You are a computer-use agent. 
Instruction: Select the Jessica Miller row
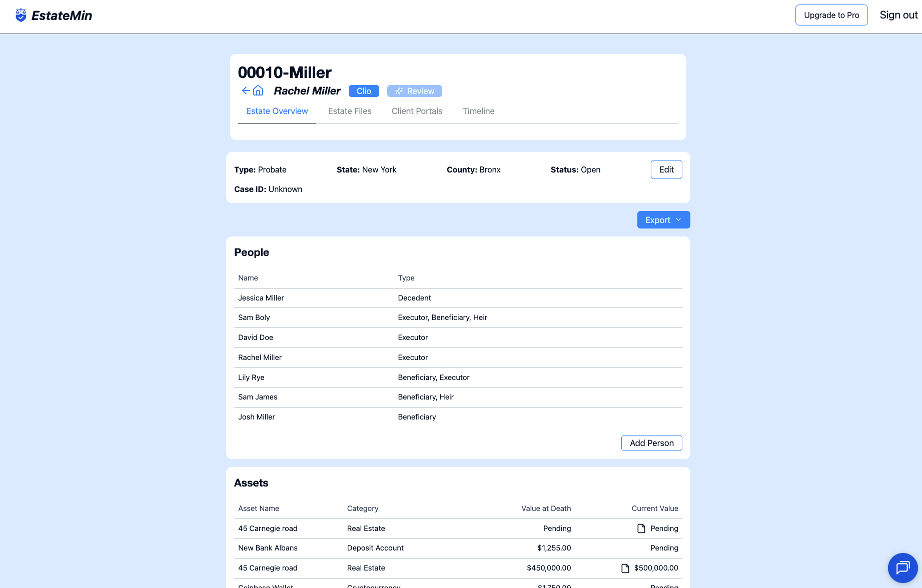click(261, 298)
